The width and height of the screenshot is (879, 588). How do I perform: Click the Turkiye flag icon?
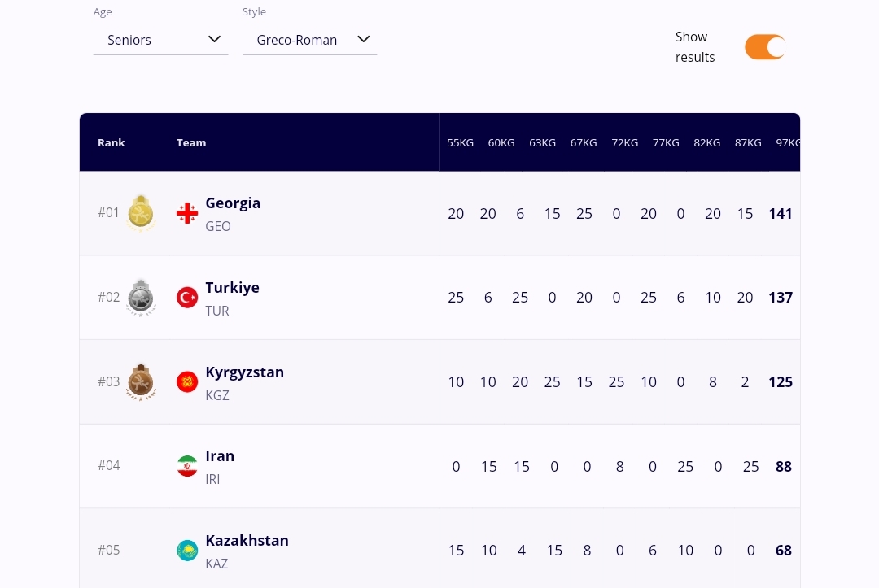tap(187, 298)
